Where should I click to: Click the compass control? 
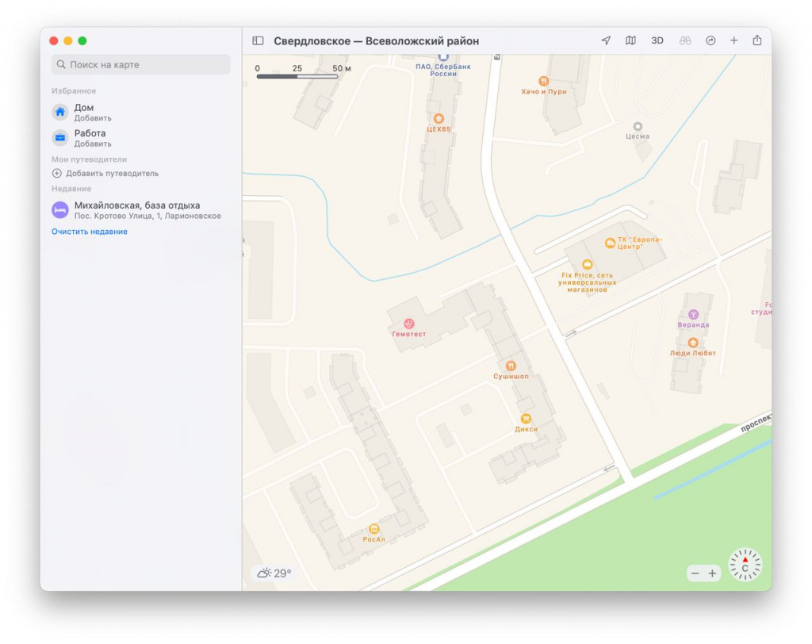(x=745, y=565)
